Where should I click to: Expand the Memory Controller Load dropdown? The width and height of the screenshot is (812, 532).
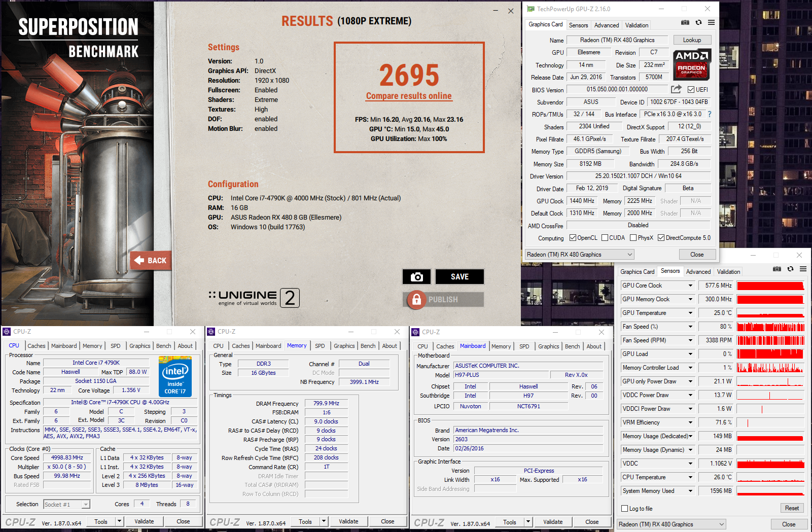[x=690, y=368]
